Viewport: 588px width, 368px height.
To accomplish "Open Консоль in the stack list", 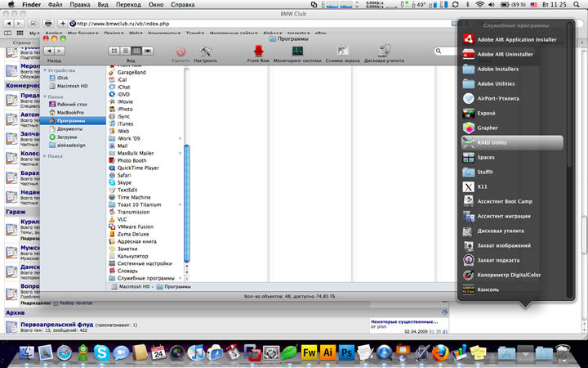I will (x=512, y=289).
